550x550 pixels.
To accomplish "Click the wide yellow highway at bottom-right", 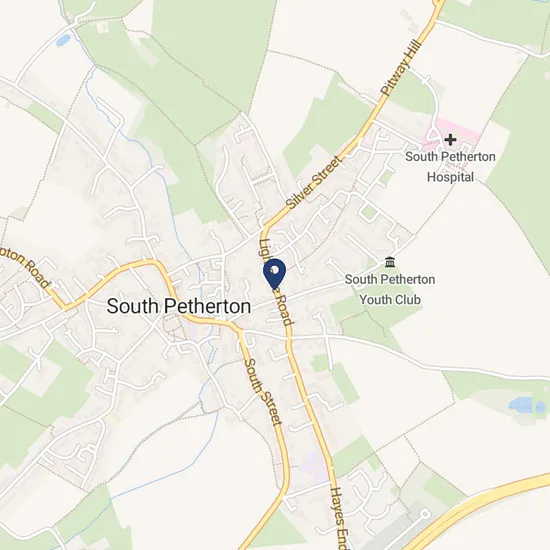I will [x=481, y=510].
